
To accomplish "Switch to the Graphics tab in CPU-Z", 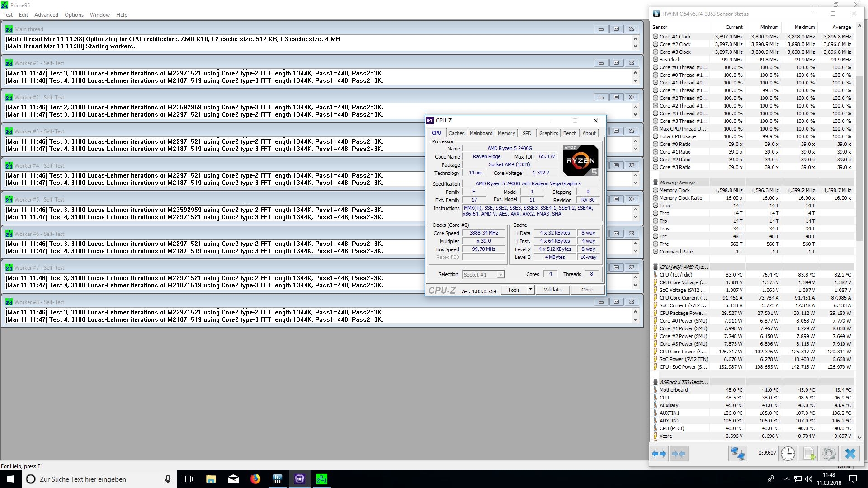I will click(x=548, y=133).
